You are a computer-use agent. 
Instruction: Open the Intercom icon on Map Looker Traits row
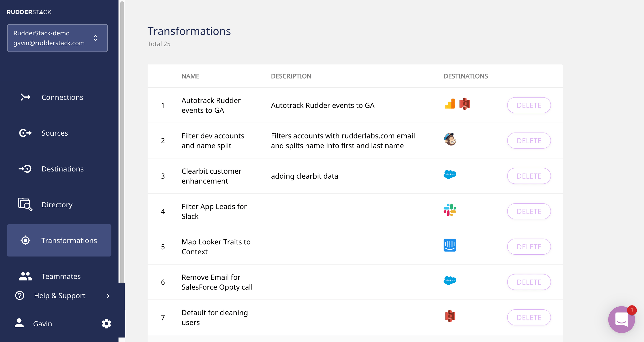coord(450,245)
